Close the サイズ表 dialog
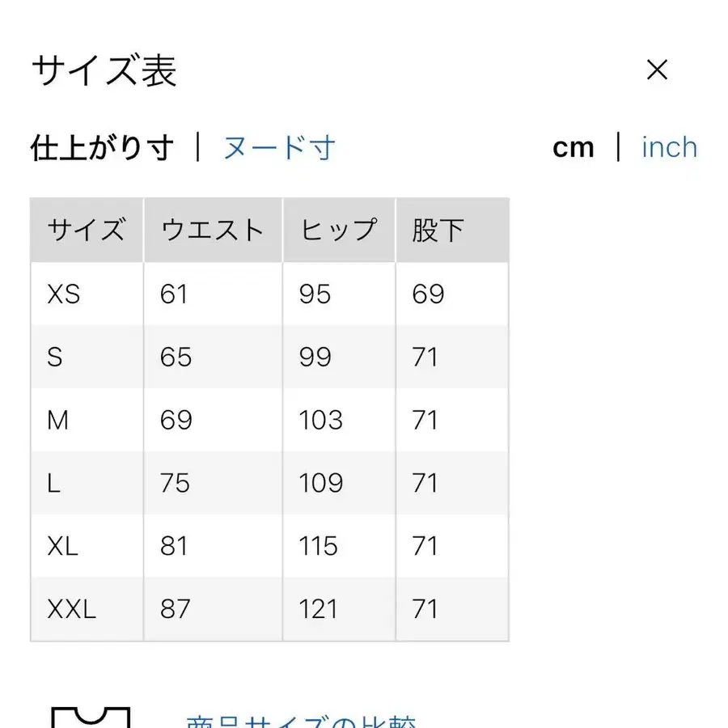 658,70
